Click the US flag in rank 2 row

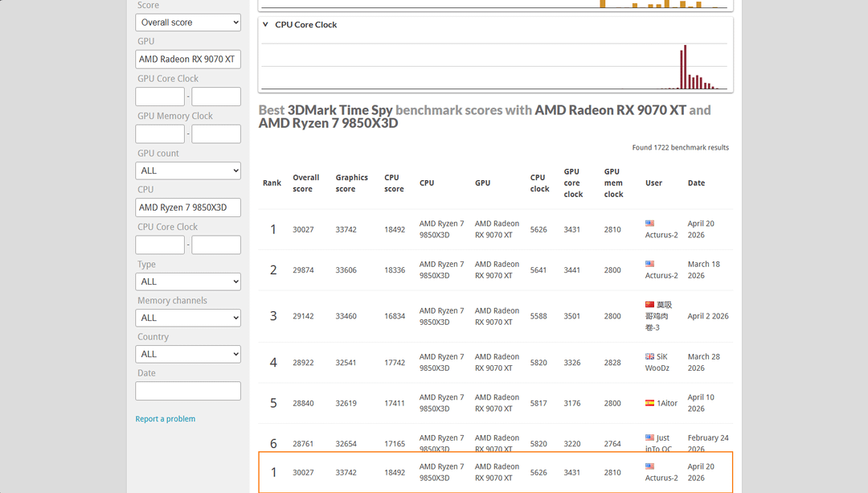649,264
